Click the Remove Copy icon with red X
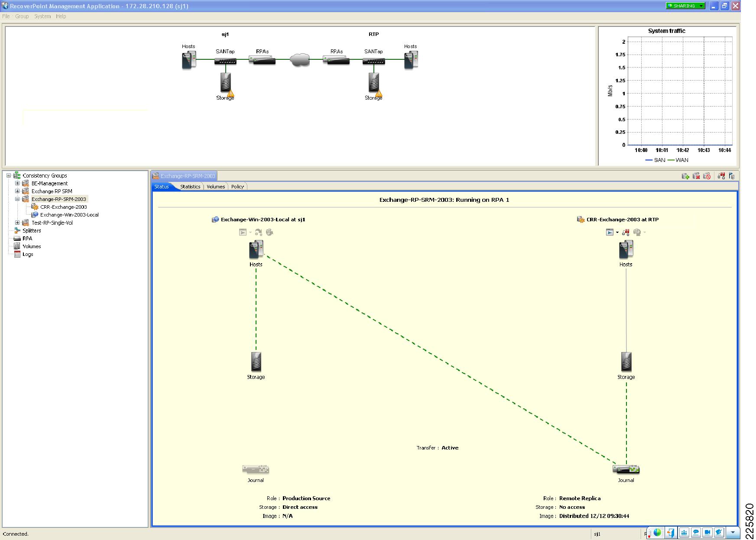 pyautogui.click(x=696, y=176)
